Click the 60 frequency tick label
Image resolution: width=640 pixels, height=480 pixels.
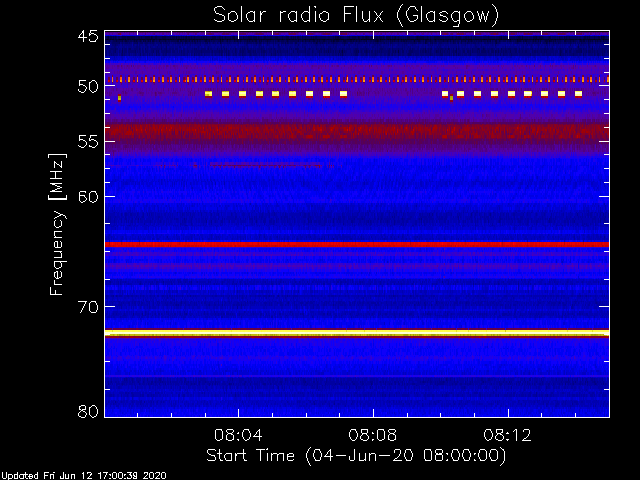point(88,196)
